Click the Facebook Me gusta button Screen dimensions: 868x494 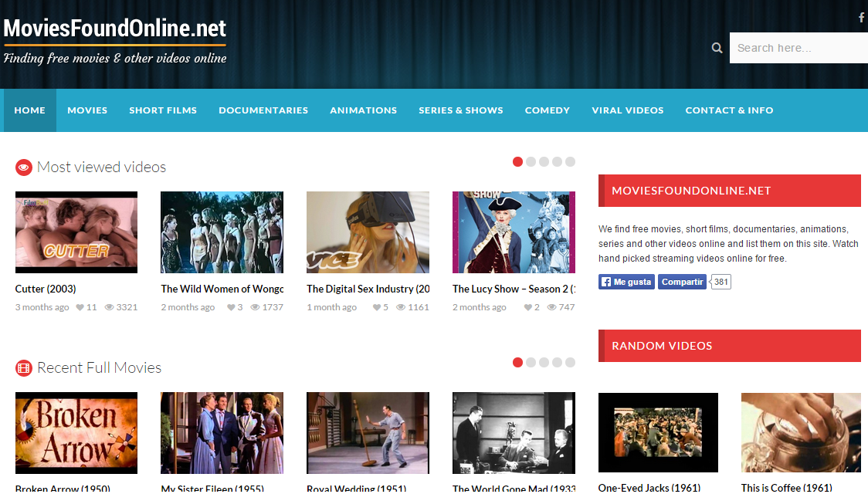(626, 283)
